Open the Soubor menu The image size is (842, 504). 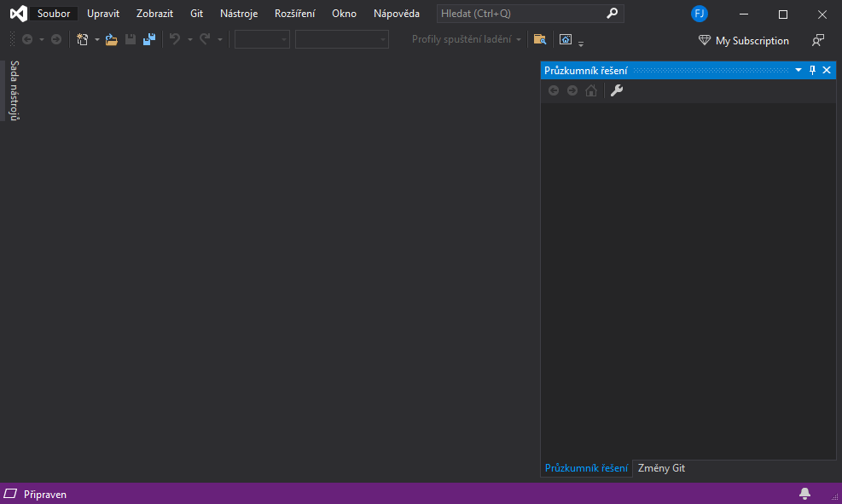coord(54,14)
